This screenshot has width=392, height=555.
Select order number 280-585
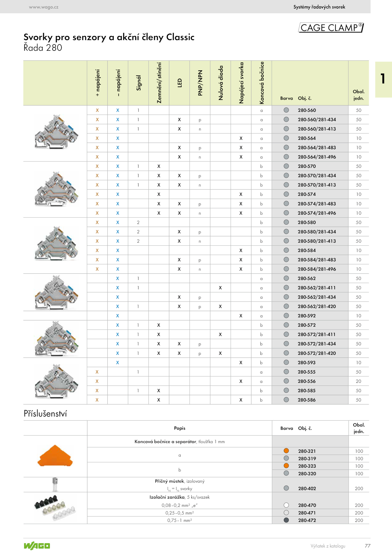tap(307, 391)
